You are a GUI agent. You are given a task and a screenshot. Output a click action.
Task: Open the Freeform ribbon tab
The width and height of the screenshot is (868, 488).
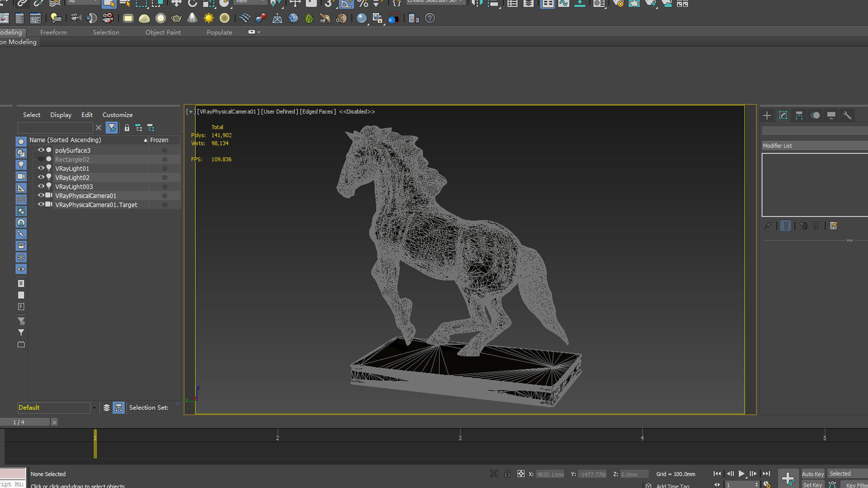tap(53, 33)
